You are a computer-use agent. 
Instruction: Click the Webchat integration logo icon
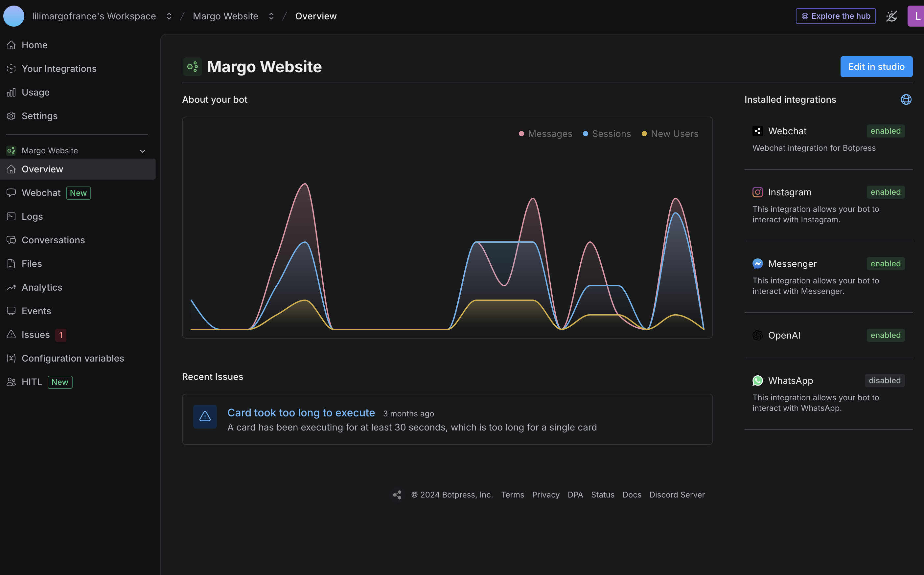tap(758, 131)
